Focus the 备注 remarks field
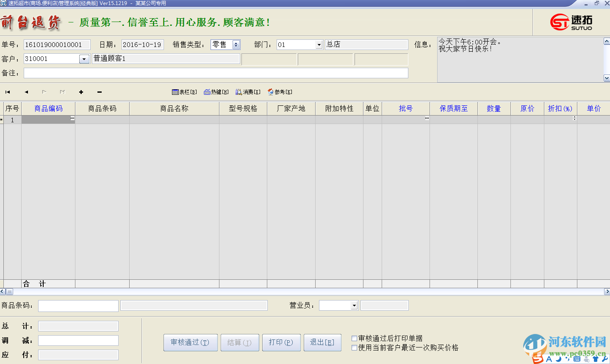Screen dimensions: 610x364 pos(216,73)
